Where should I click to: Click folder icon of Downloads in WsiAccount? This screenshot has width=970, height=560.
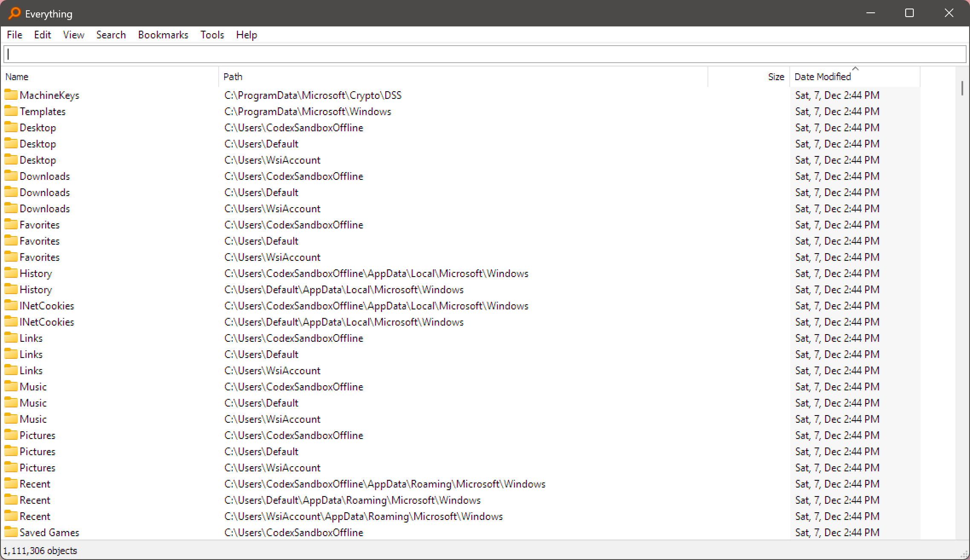[11, 208]
